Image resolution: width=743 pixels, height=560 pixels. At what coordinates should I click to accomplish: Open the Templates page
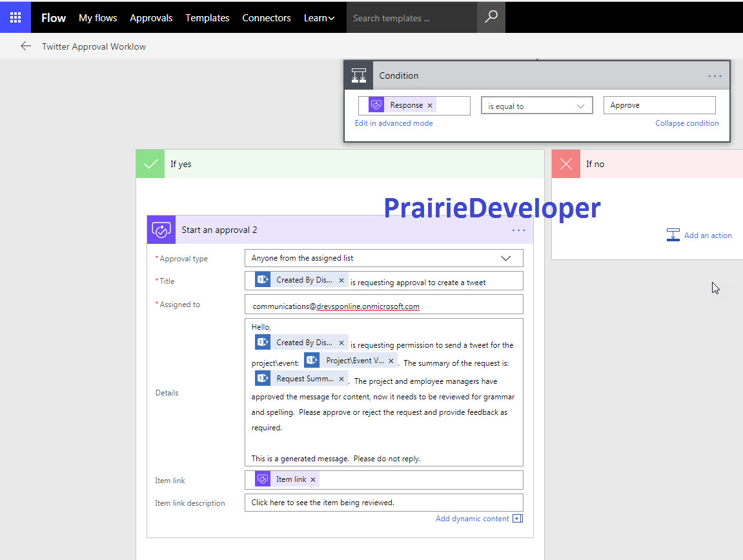point(207,18)
